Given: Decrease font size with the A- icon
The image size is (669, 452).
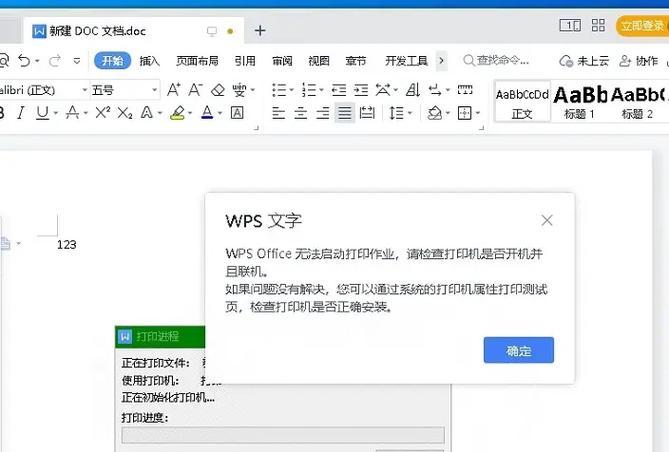Looking at the screenshot, I should 195,90.
